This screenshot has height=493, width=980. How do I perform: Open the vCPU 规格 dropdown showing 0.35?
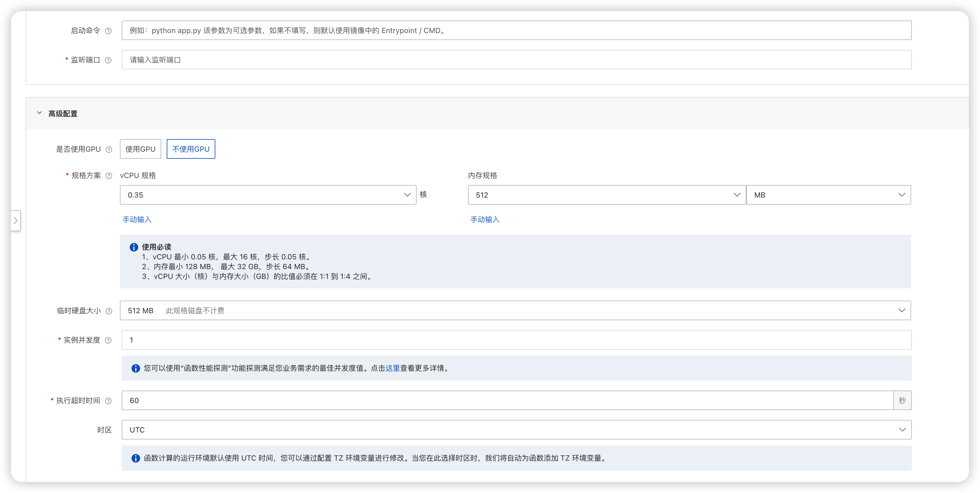268,195
